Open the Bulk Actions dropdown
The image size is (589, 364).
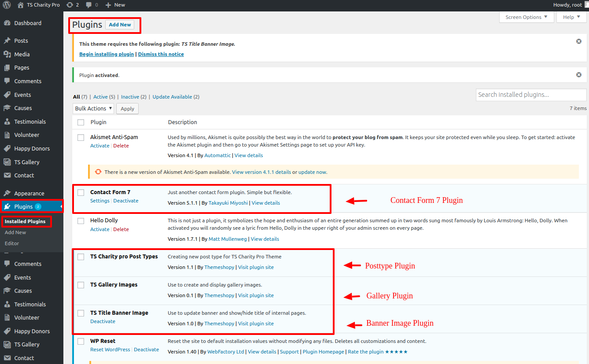coord(93,108)
